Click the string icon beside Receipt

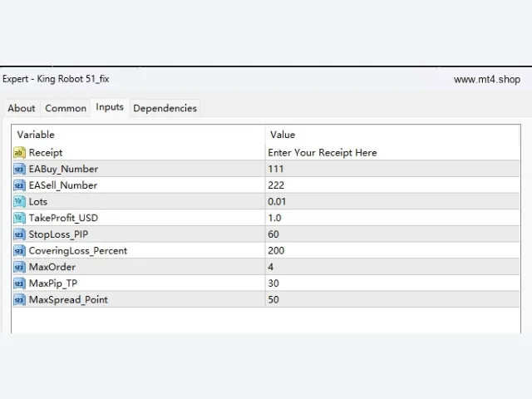[x=19, y=153]
